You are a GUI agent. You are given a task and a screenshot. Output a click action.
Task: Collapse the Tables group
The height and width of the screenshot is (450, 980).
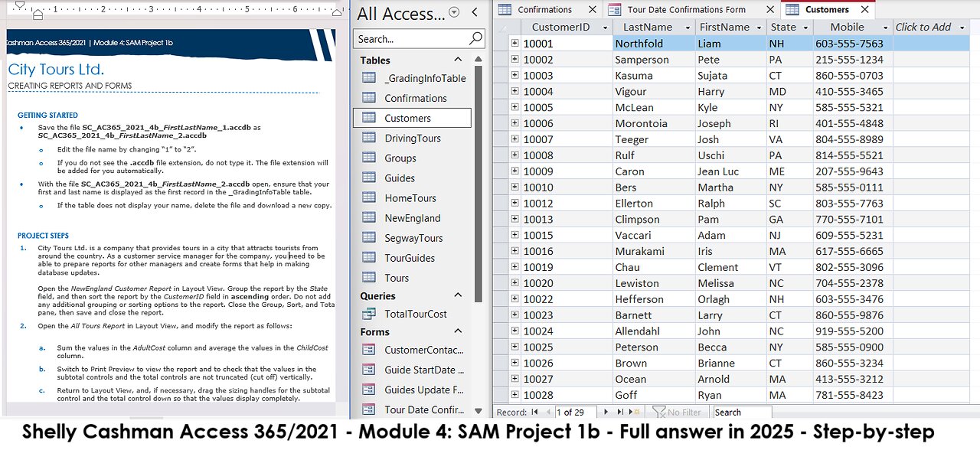click(458, 60)
